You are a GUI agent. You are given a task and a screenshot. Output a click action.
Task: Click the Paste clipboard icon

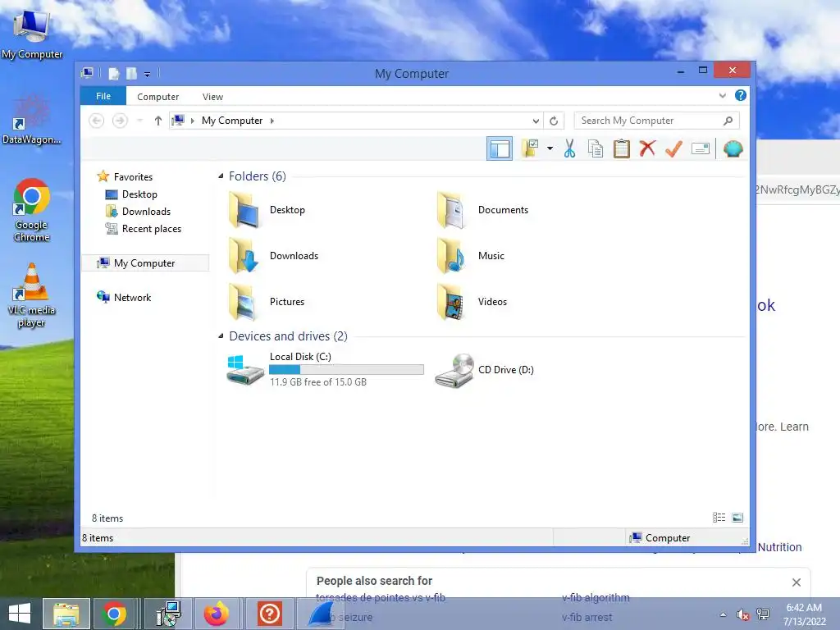point(622,148)
